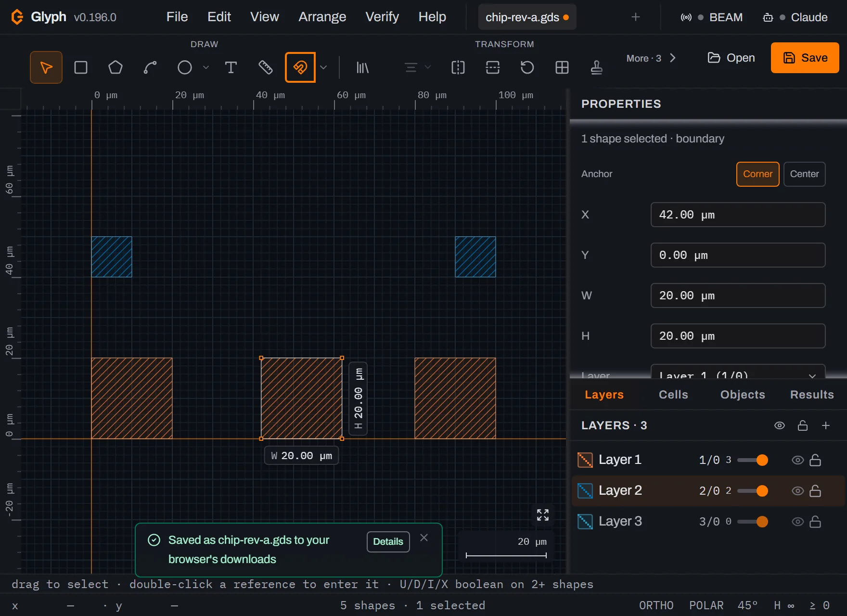This screenshot has width=847, height=616.
Task: Add a new layer with plus icon
Action: tap(826, 425)
